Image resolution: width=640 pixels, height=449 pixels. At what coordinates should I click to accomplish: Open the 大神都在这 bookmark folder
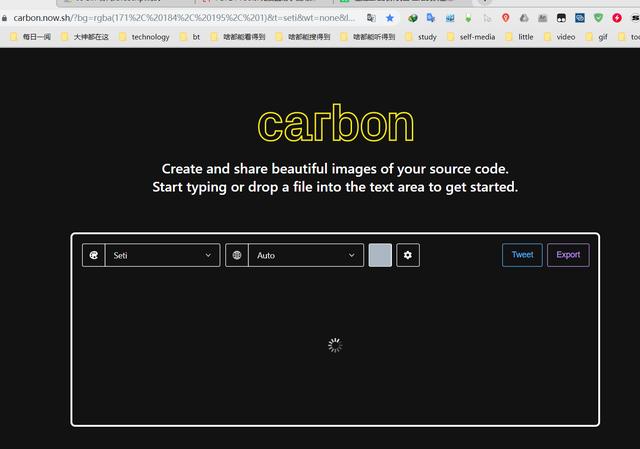click(x=85, y=37)
